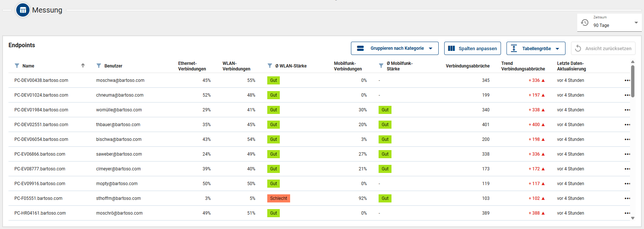Screen dimensions: 644x229
Task: Expand the Zeitraum 90 Tage dropdown
Action: coord(636,22)
